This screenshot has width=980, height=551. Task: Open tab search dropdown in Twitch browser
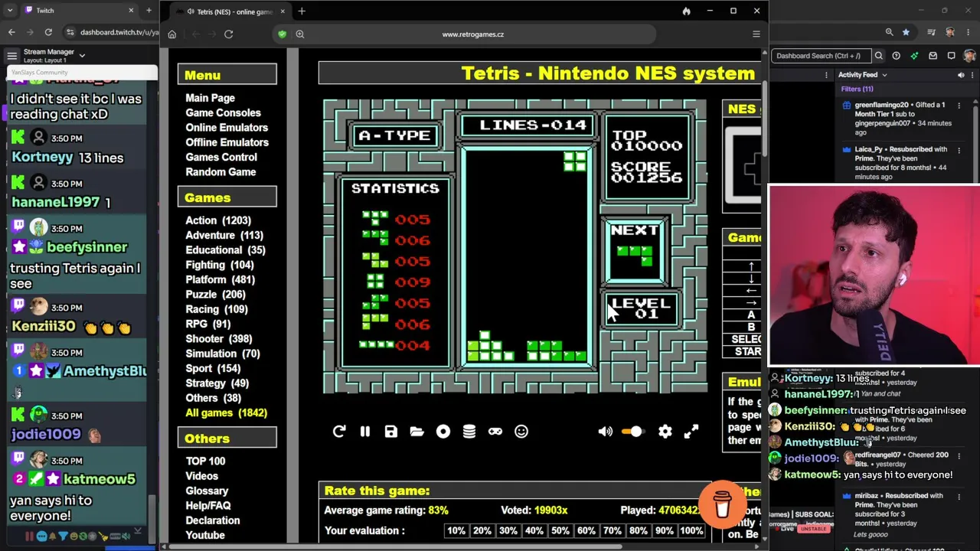click(9, 11)
